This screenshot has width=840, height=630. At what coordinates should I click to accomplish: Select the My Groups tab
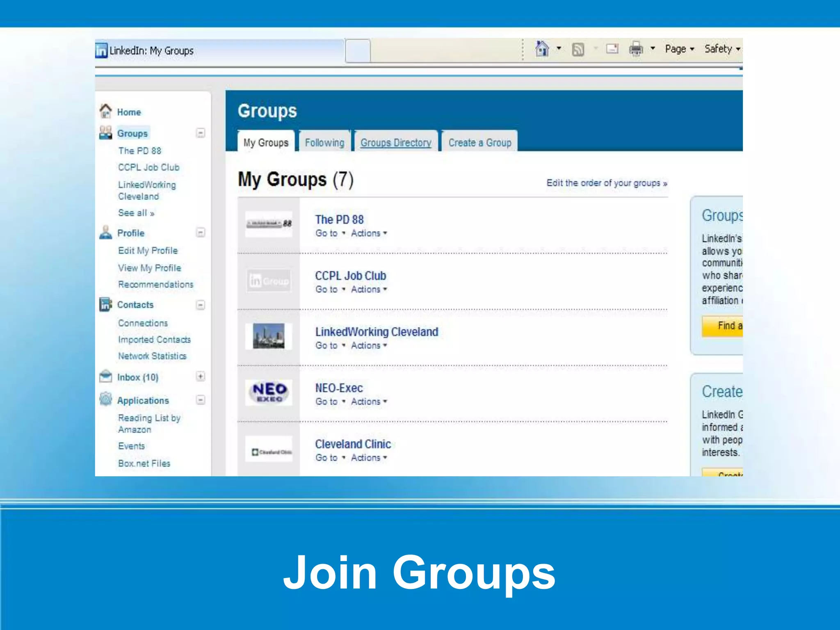[x=266, y=142]
